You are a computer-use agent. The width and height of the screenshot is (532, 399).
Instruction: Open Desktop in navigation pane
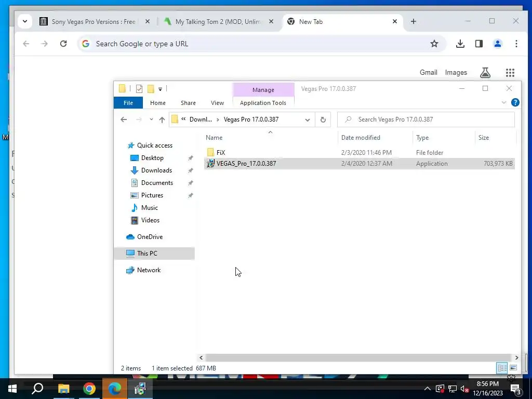tap(152, 158)
